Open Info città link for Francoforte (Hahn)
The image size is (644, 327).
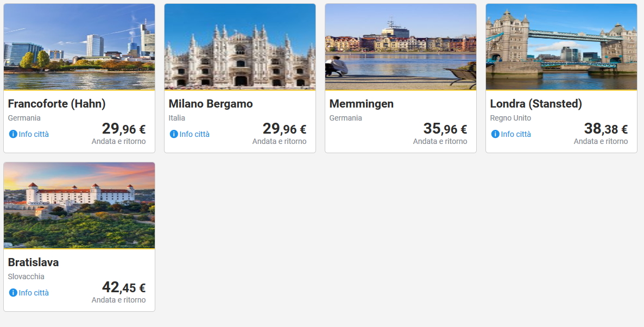click(34, 134)
